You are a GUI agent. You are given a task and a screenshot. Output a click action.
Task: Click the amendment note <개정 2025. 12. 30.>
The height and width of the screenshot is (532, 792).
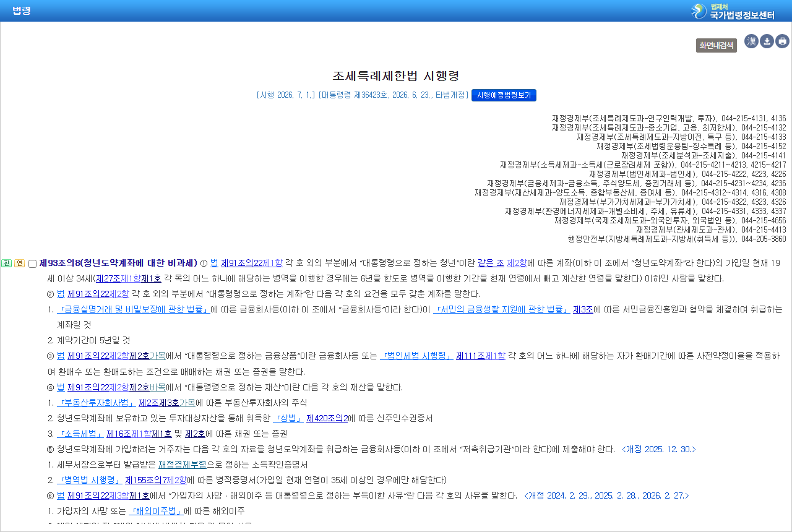pos(659,449)
